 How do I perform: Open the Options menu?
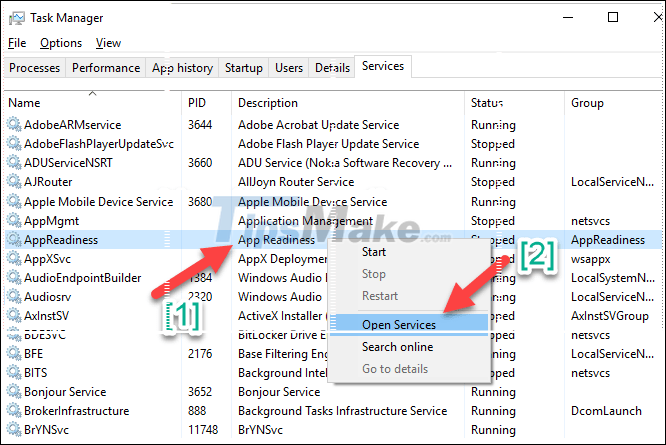pos(61,43)
